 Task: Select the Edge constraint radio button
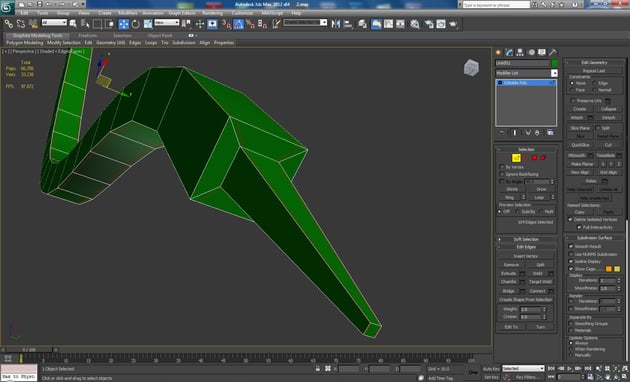click(595, 83)
